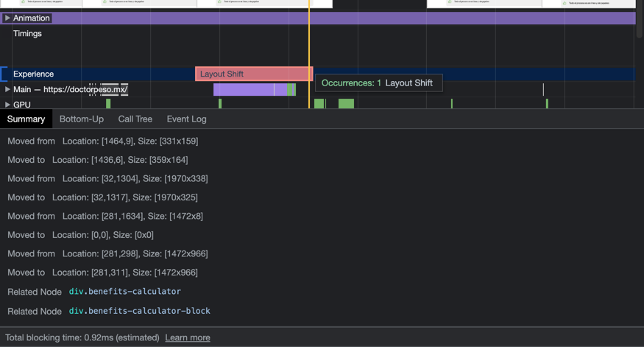
Task: Select the Experience track label
Action: pos(33,74)
